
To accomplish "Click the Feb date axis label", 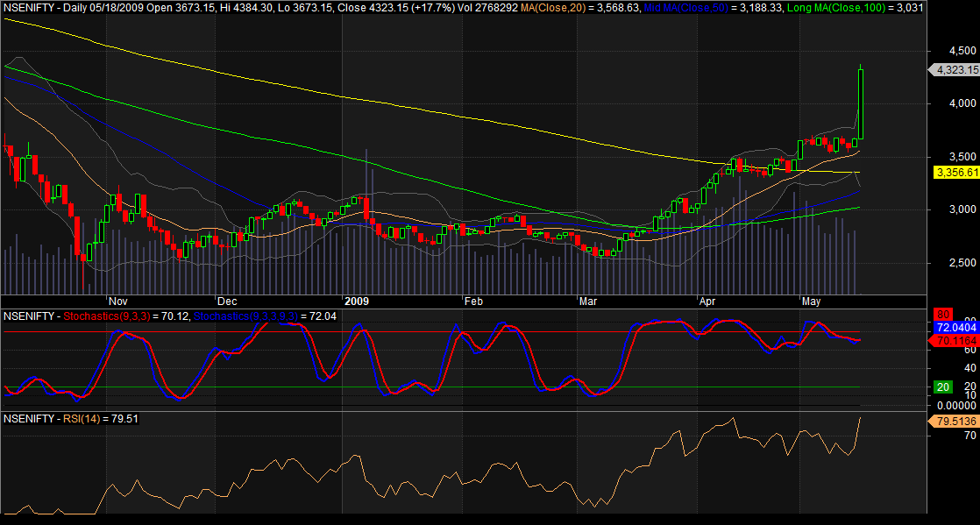I will point(473,302).
